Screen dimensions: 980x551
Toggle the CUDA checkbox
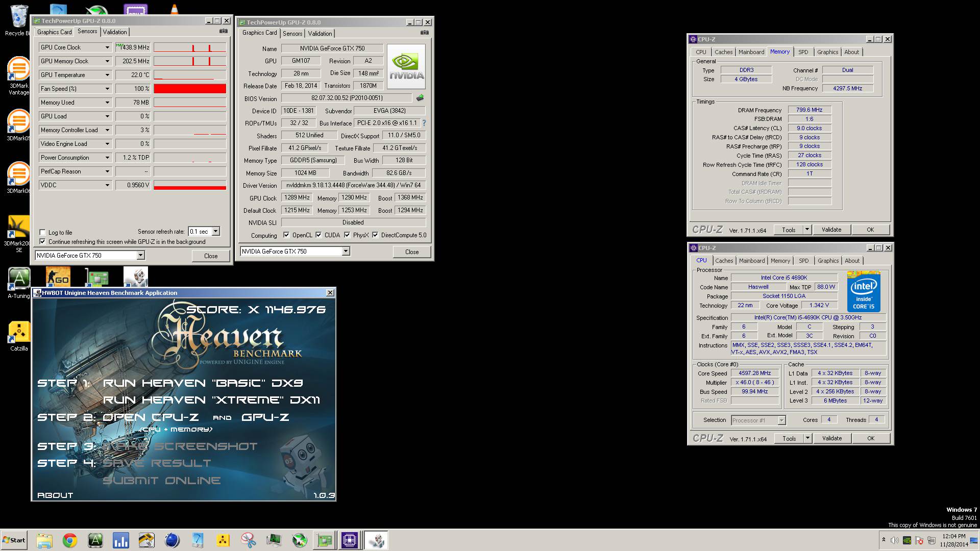(x=318, y=235)
